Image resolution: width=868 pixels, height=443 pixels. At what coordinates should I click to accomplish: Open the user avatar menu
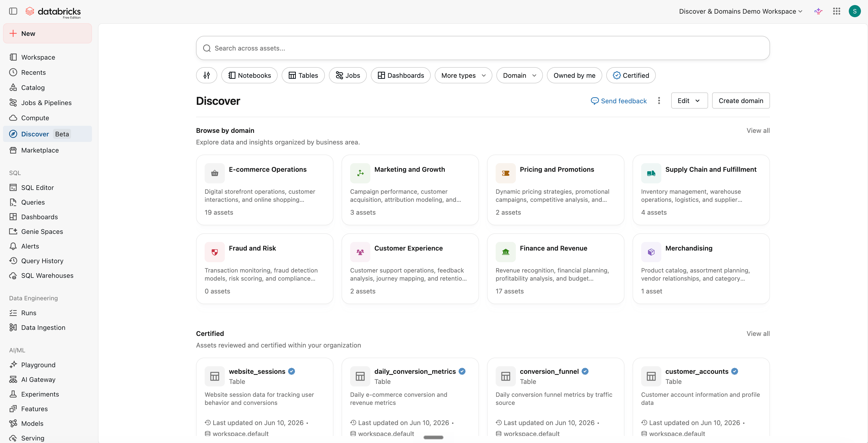click(x=855, y=11)
